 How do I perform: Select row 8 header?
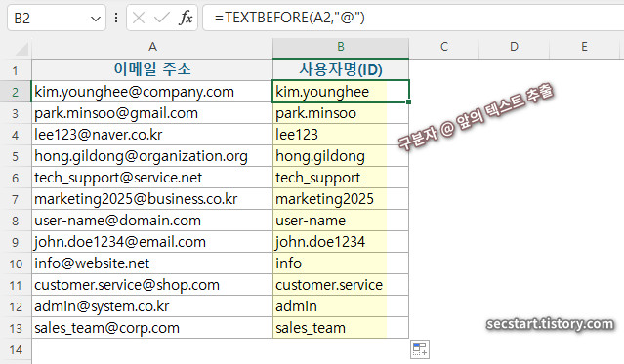[x=15, y=221]
